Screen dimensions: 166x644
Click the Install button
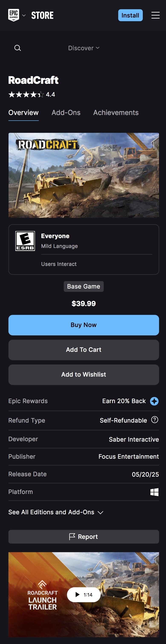130,15
